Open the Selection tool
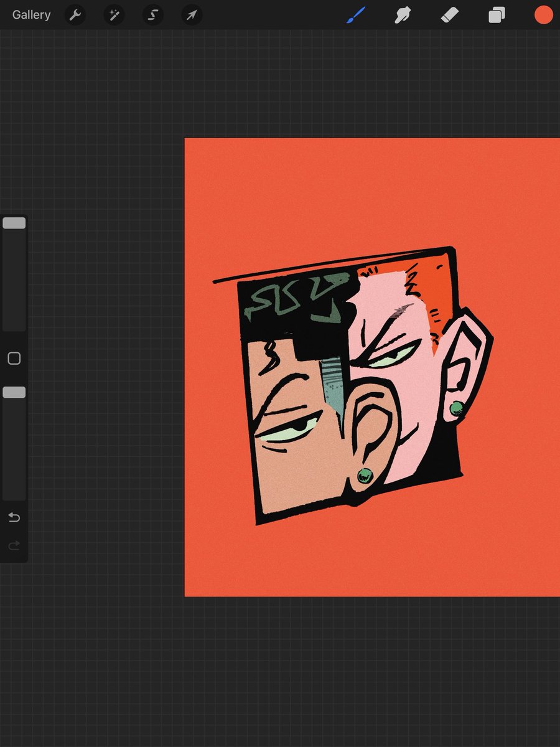Screen dimensions: 560x747 point(153,15)
